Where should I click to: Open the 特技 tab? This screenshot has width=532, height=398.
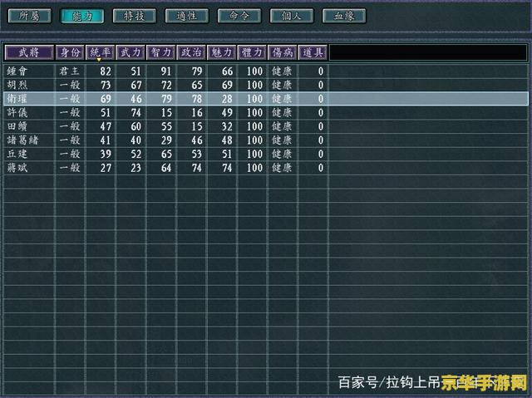point(135,16)
